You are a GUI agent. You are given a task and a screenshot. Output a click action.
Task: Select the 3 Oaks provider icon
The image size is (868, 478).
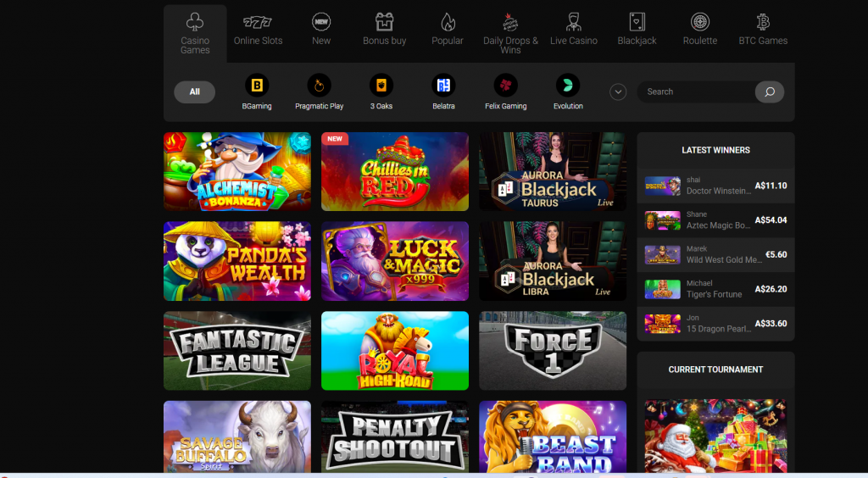[381, 86]
